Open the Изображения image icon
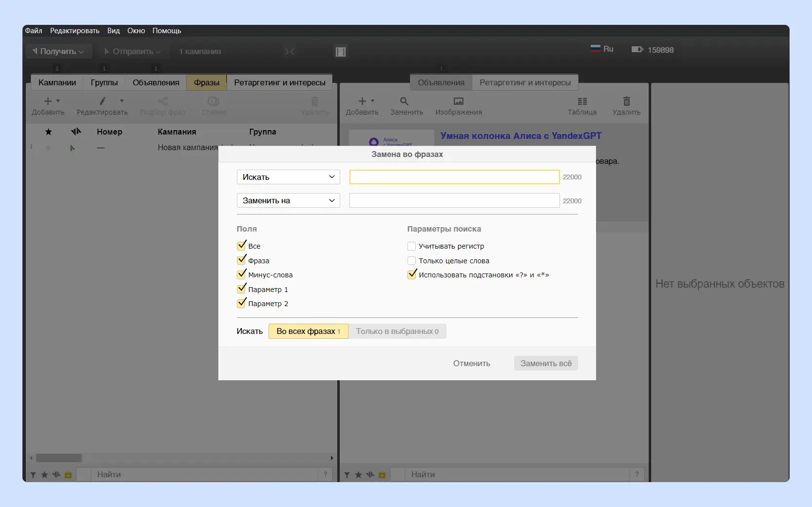This screenshot has height=507, width=812. click(459, 101)
